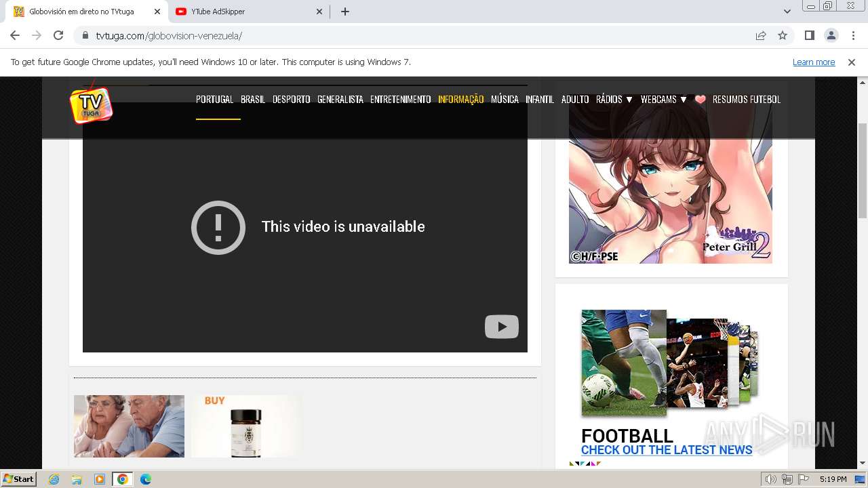Open INFANTIL menu item

pyautogui.click(x=540, y=99)
